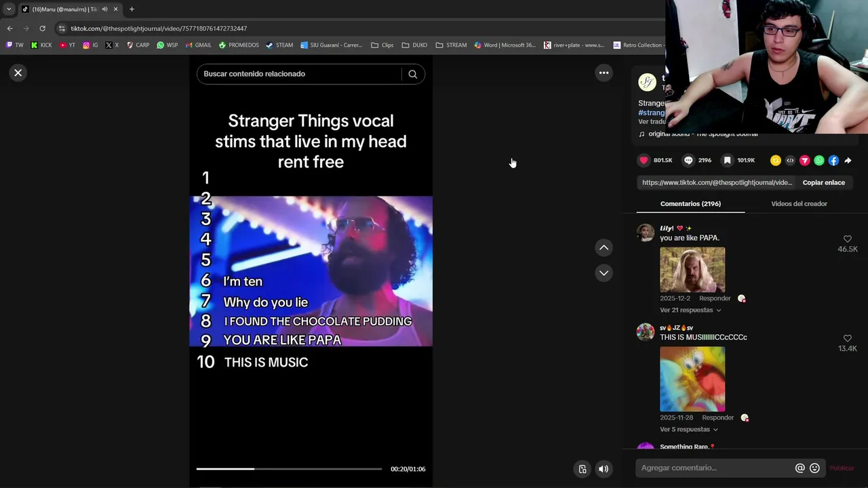Close the TikTok video viewer
Screen dimensions: 868x488
(x=18, y=73)
